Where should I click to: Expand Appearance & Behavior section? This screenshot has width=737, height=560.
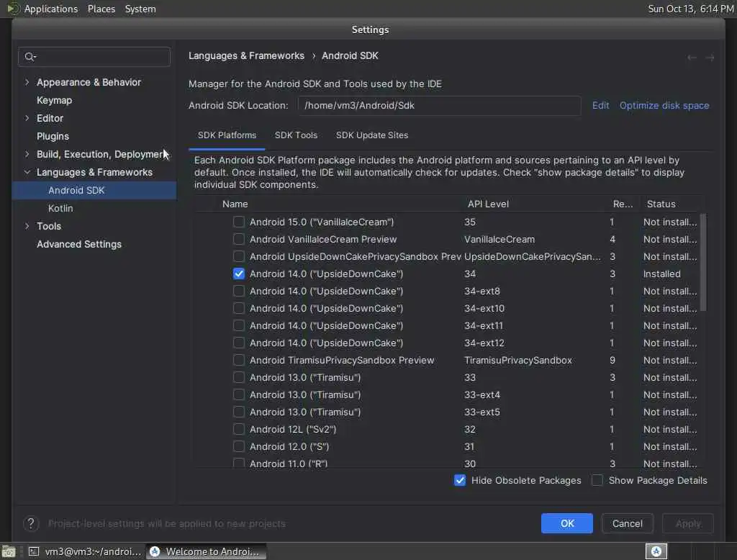point(27,82)
